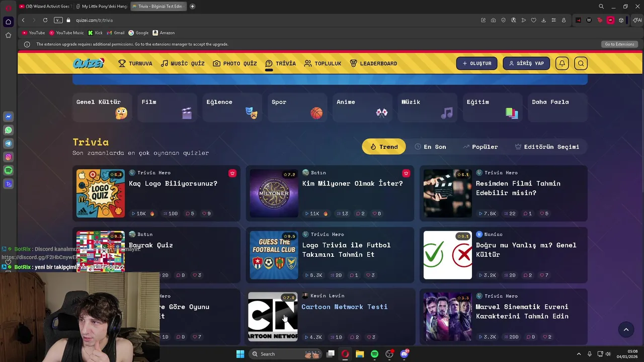
Task: Open the AI assistant button in toolbar
Action: coord(637,20)
